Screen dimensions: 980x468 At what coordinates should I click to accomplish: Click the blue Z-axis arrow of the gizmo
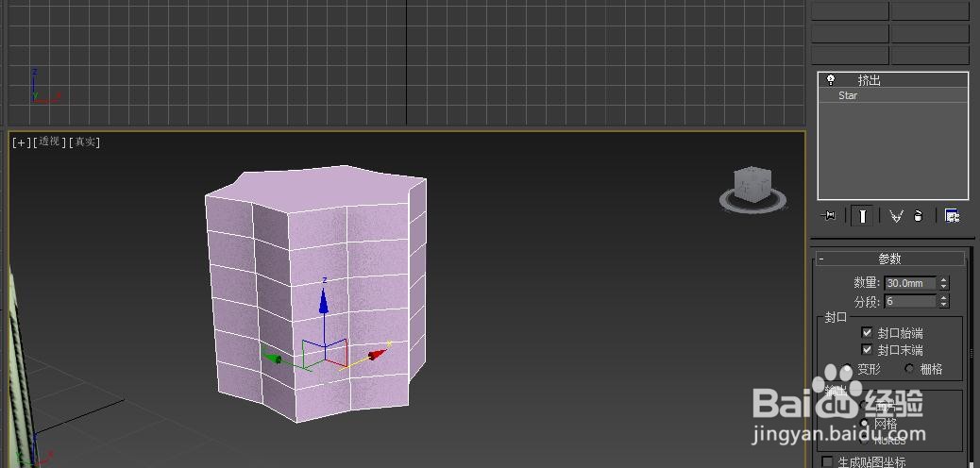(323, 301)
